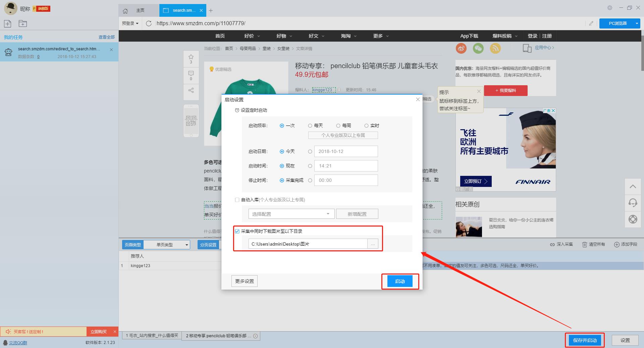Close the 移动专享 bottom page tab

[256, 336]
